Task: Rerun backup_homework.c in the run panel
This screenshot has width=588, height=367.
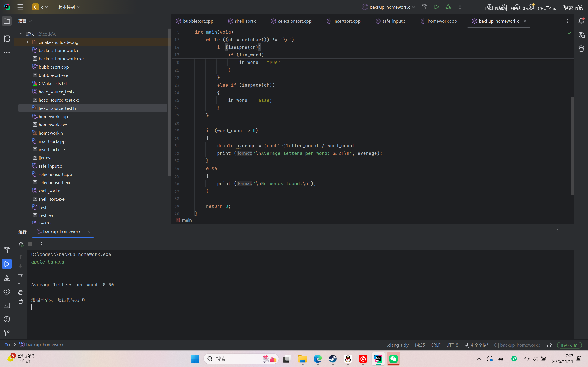Action: (21, 244)
